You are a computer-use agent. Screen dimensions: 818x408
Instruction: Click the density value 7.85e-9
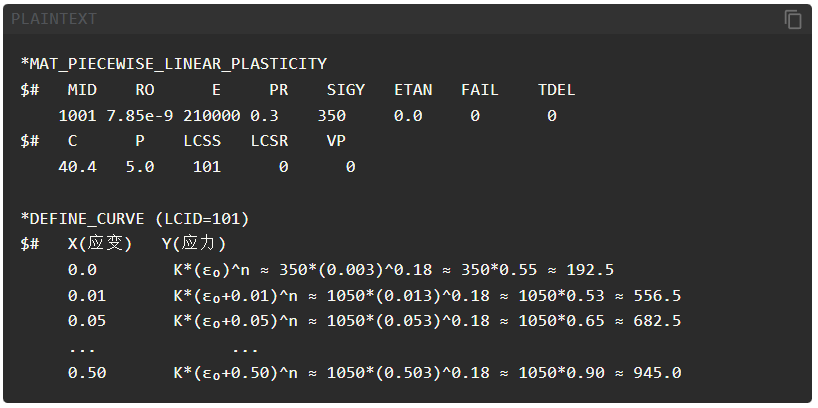(140, 116)
